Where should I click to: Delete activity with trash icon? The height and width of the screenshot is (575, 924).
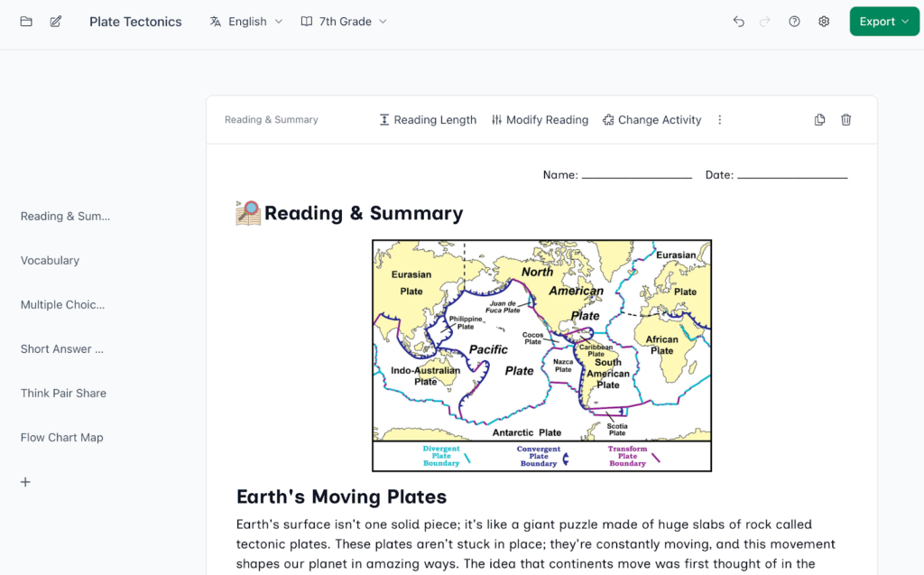[845, 120]
